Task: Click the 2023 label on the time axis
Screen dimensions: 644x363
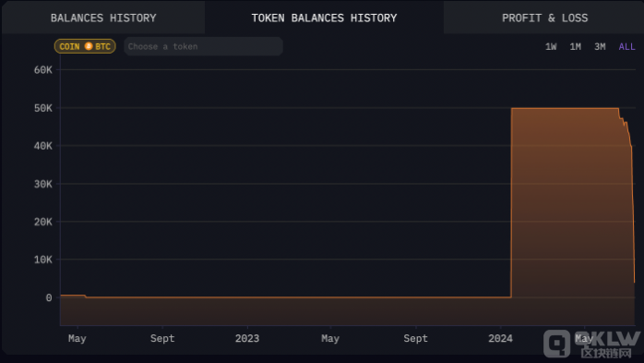Action: pos(247,338)
